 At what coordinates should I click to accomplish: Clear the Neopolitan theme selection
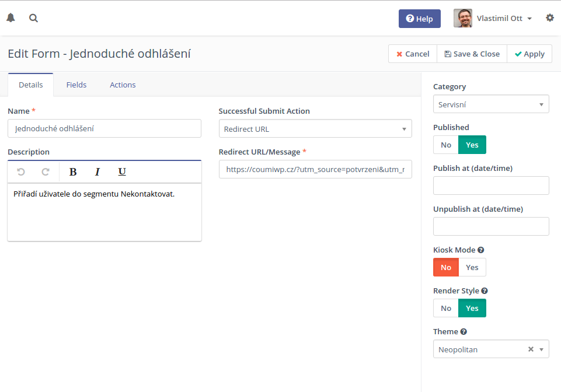click(x=531, y=349)
